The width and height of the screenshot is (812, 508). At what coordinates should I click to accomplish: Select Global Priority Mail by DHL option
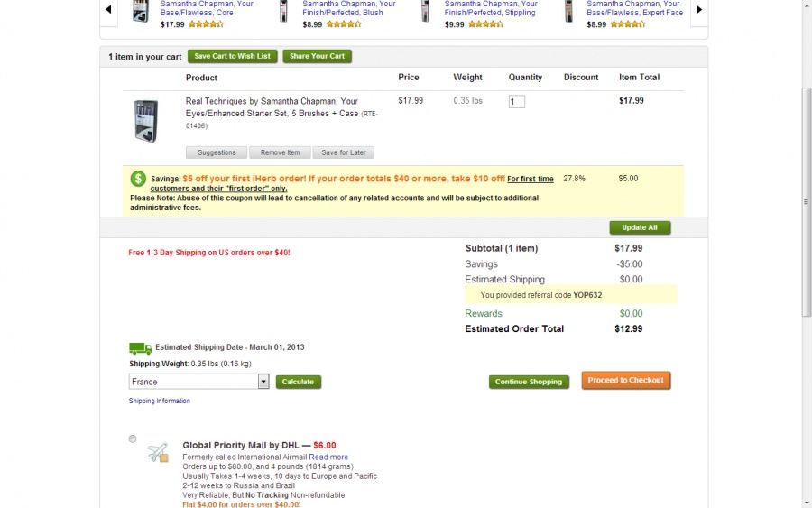(x=133, y=439)
